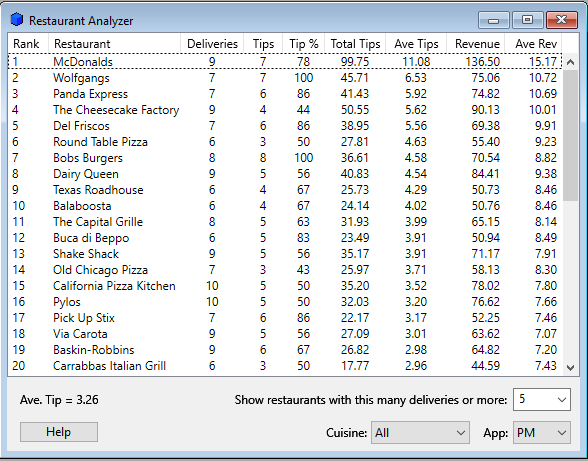Click the vertical scrollbar thumb
The image size is (588, 461).
(570, 135)
